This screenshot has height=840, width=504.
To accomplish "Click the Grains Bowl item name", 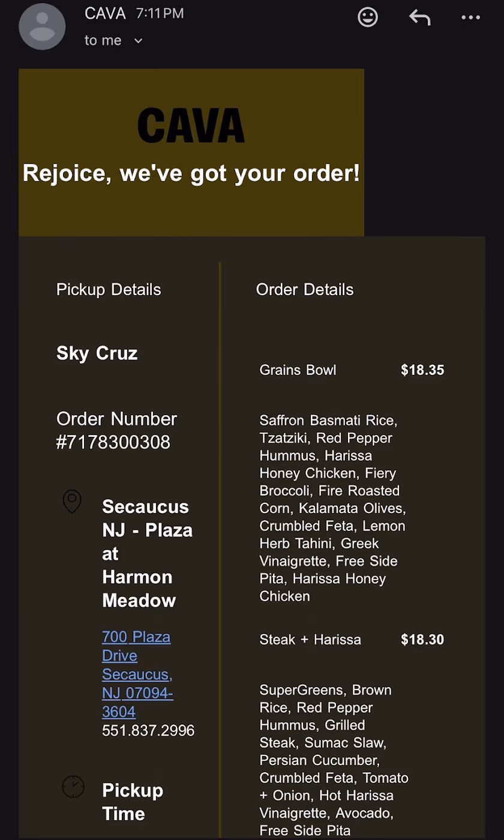I will pos(298,370).
